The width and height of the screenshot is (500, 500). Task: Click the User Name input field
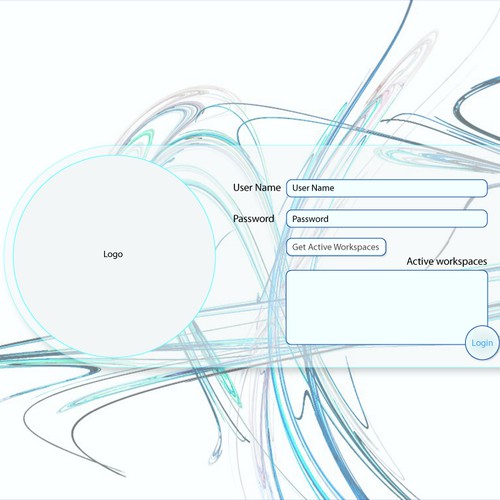387,188
